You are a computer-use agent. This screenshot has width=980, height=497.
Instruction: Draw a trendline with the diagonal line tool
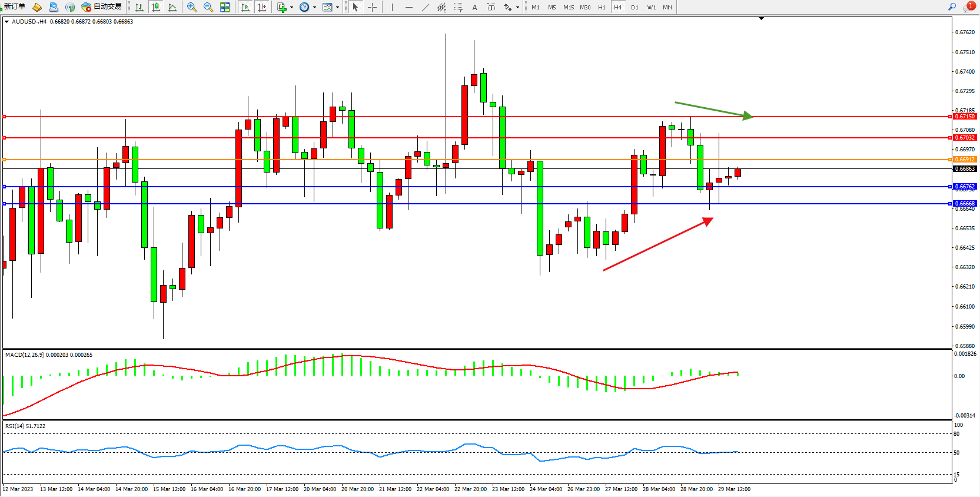pyautogui.click(x=426, y=7)
